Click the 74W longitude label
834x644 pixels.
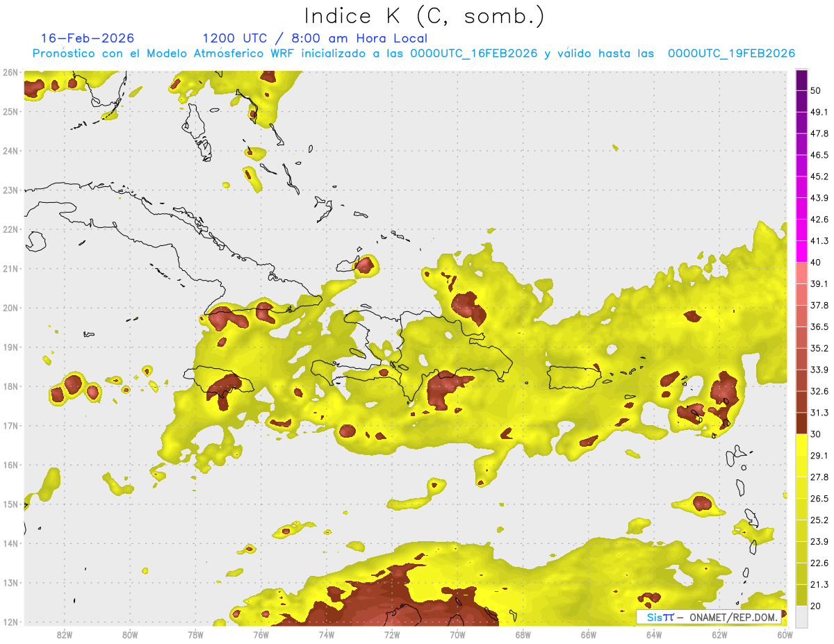click(x=326, y=634)
